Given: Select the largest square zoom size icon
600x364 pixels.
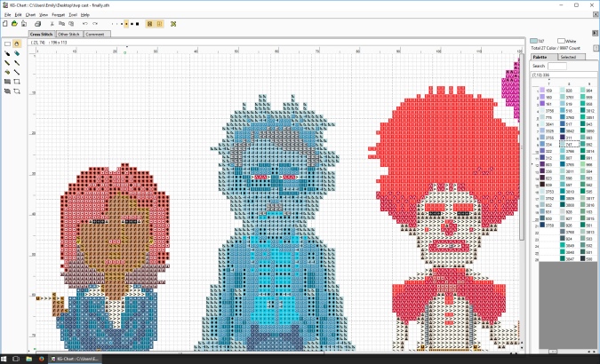Looking at the screenshot, I should pyautogui.click(x=138, y=24).
